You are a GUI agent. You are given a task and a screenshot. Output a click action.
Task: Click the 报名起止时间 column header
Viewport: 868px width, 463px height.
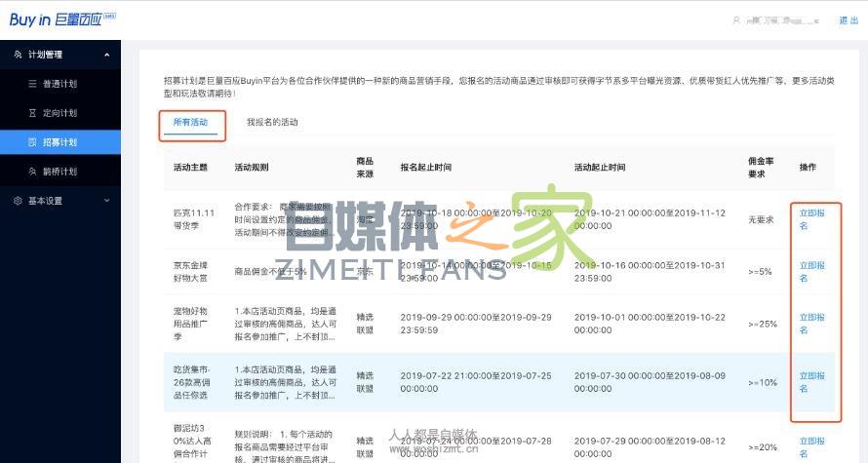(425, 167)
